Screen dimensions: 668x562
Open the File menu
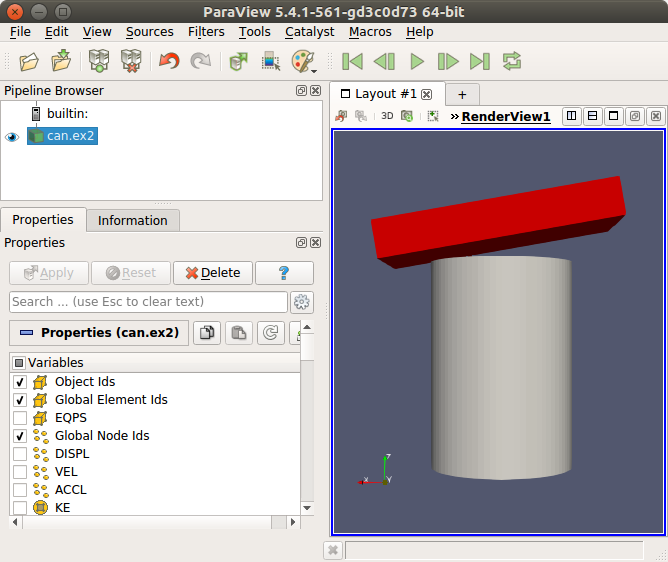[x=20, y=32]
